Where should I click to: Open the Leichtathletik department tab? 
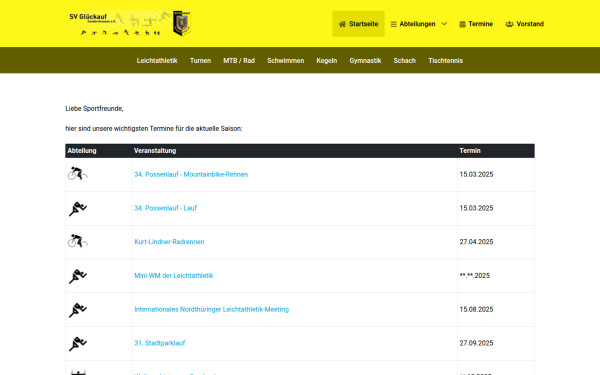[157, 60]
